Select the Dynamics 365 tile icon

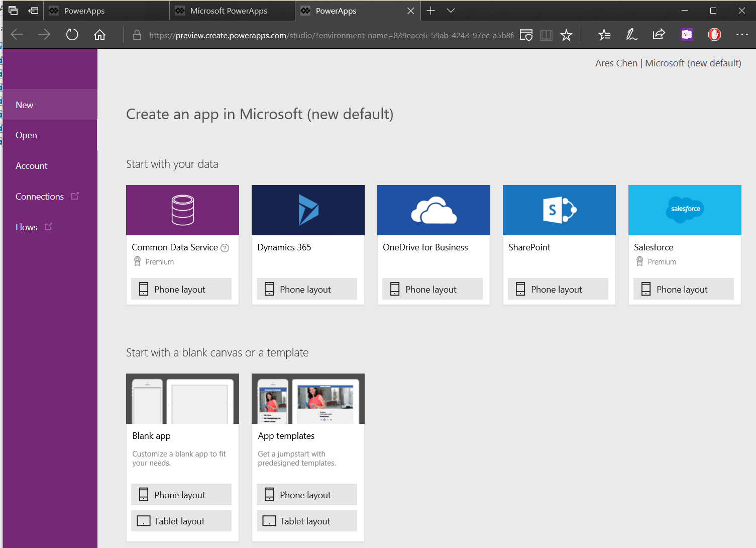tap(307, 210)
